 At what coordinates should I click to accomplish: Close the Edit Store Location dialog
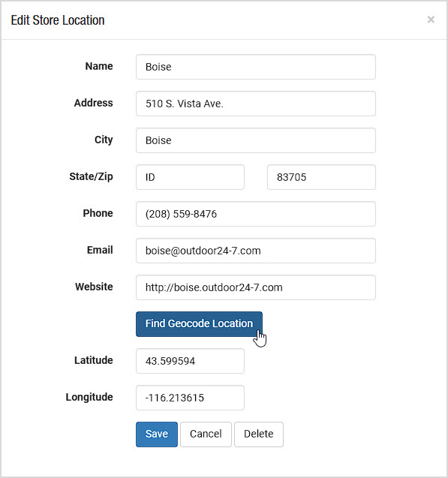[x=431, y=20]
